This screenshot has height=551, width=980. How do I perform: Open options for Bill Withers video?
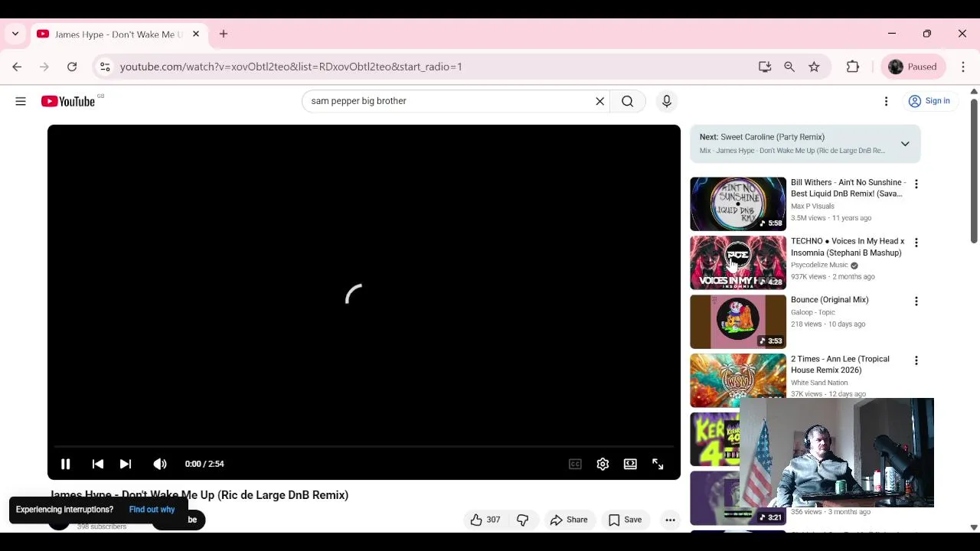pyautogui.click(x=916, y=184)
